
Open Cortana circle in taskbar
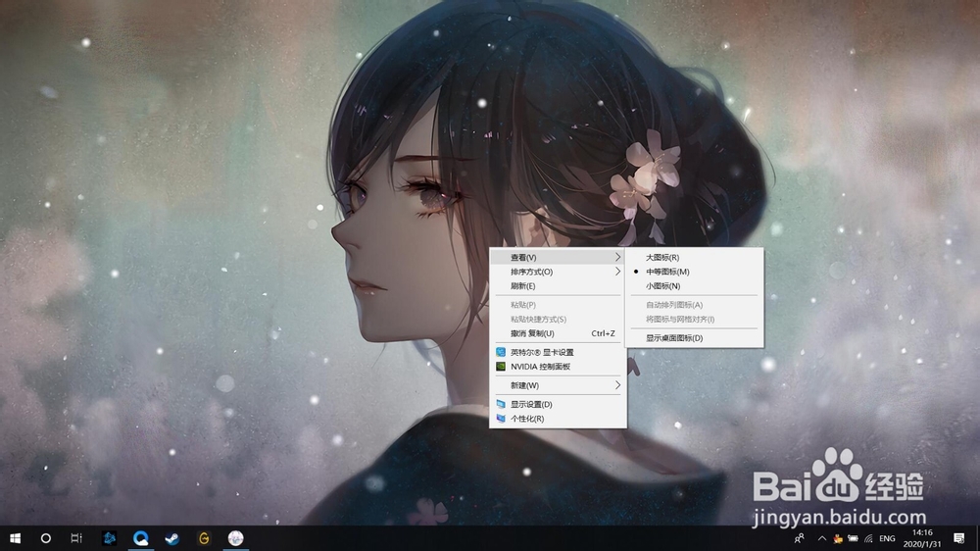tap(46, 538)
